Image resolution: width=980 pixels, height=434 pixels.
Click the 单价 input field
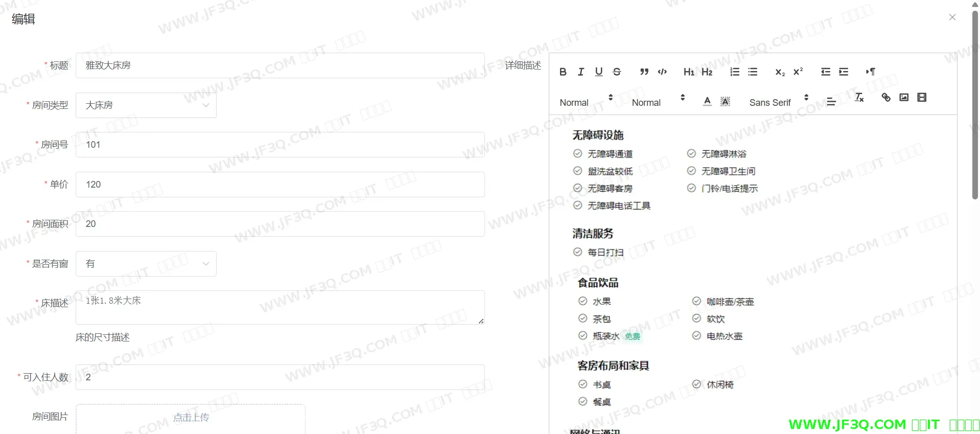point(280,185)
